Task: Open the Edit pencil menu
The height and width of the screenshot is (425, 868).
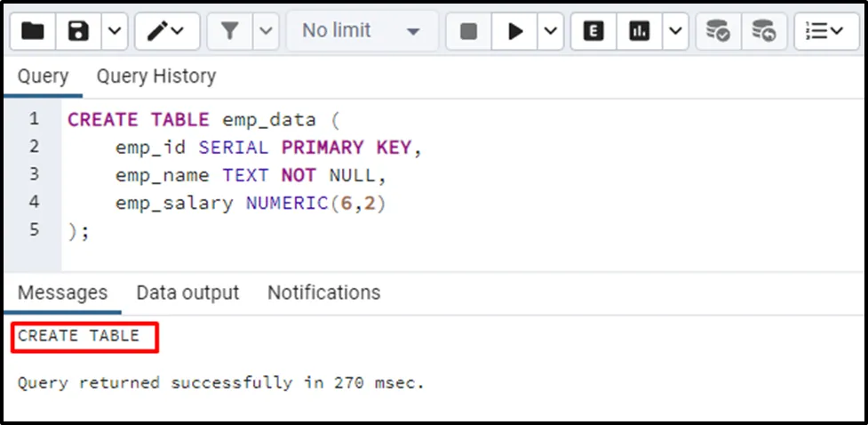Action: pyautogui.click(x=166, y=31)
